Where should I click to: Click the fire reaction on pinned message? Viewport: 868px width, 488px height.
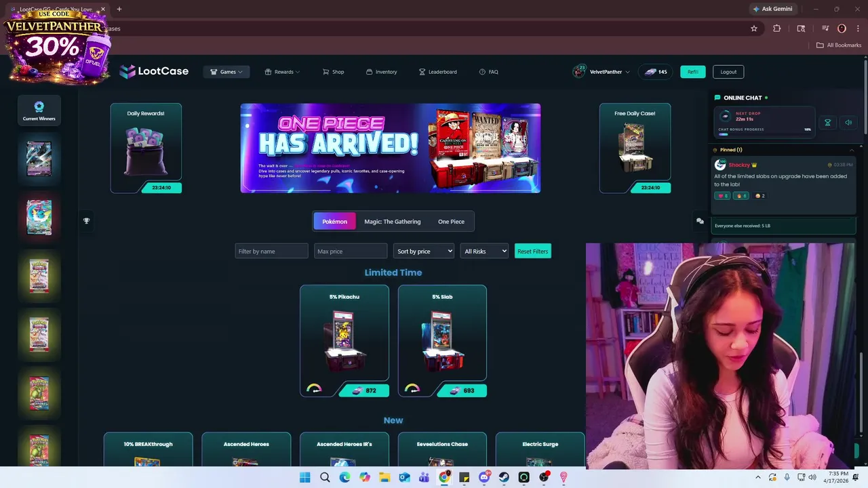(741, 196)
